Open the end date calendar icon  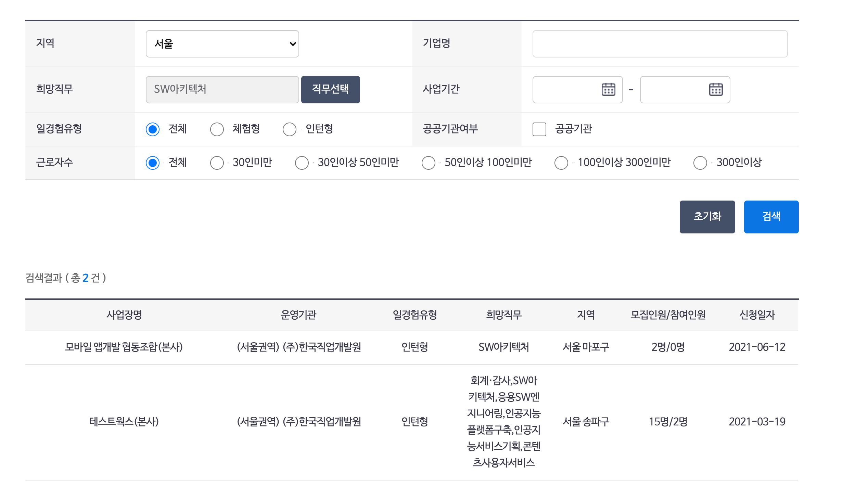(x=715, y=89)
